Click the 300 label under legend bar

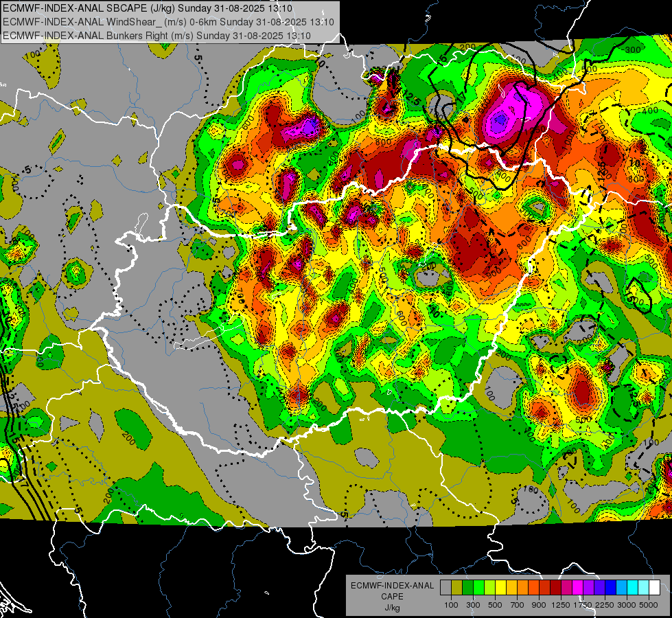pos(473,605)
